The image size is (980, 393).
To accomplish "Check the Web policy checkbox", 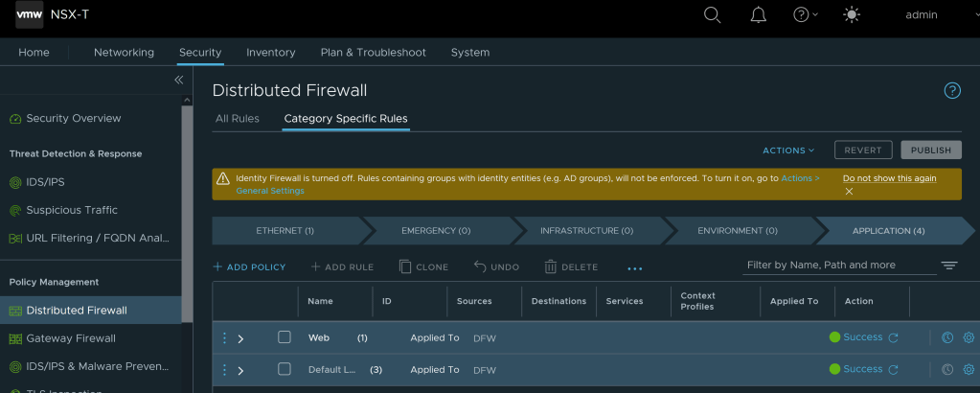I will tap(285, 337).
